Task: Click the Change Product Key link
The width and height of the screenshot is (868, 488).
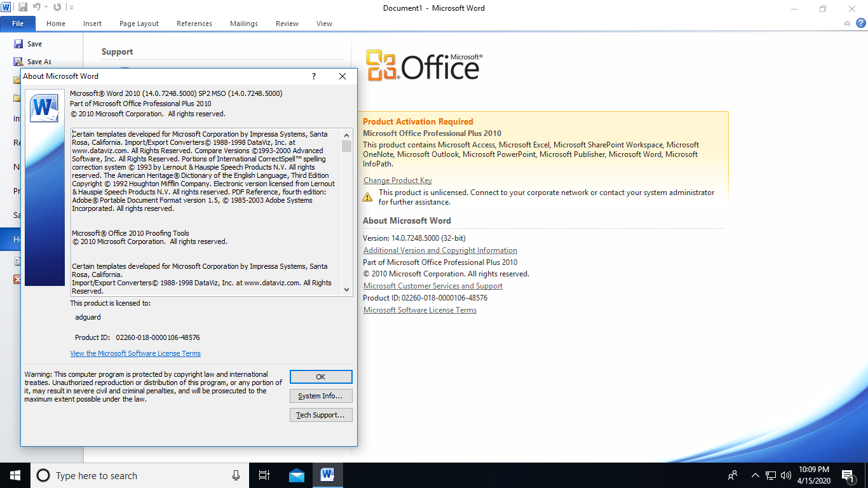Action: 398,180
